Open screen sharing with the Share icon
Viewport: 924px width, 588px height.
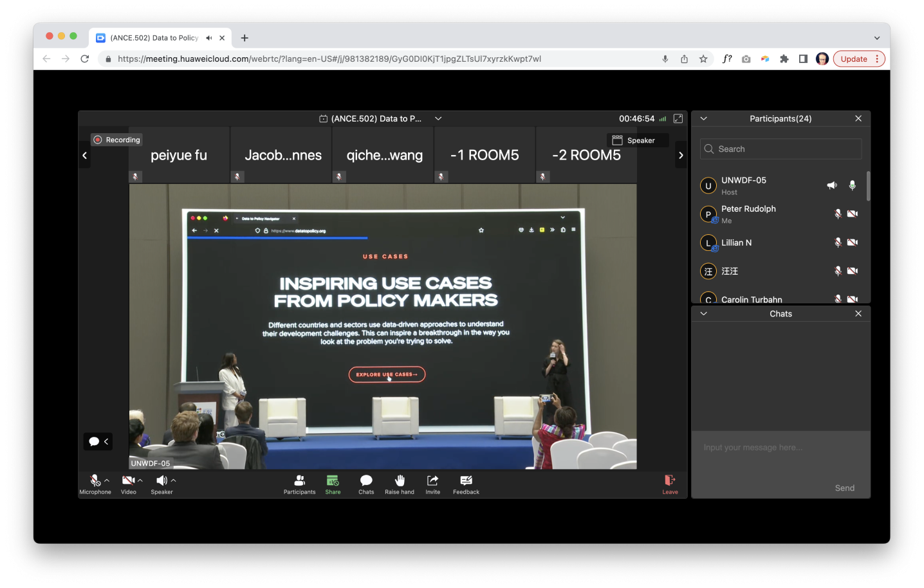[x=333, y=484]
